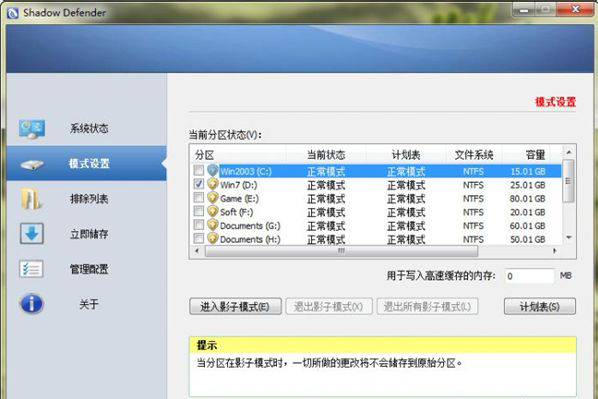Click the 60.01 GB capacity cell

click(x=528, y=226)
